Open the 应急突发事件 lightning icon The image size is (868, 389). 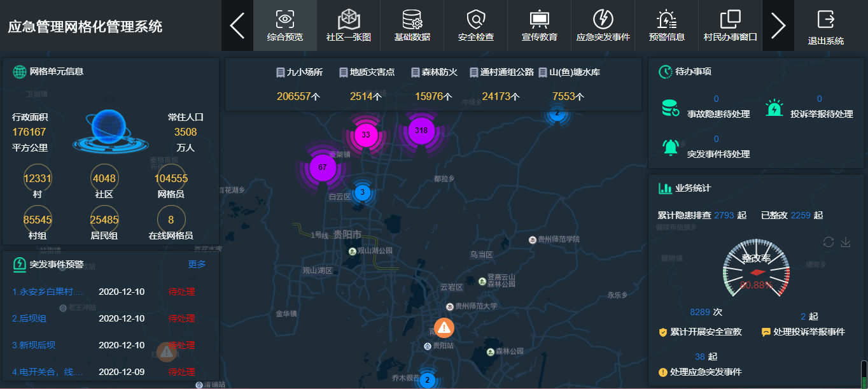coord(603,20)
